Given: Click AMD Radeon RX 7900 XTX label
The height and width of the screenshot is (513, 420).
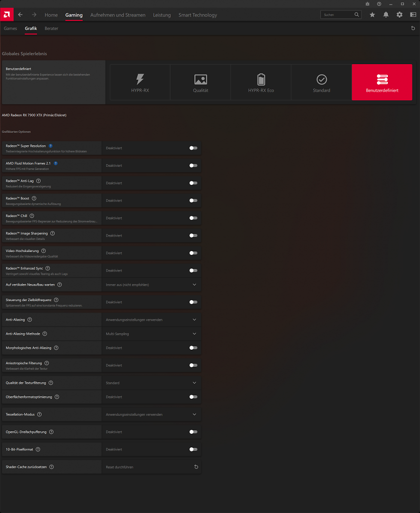Looking at the screenshot, I should pyautogui.click(x=34, y=115).
